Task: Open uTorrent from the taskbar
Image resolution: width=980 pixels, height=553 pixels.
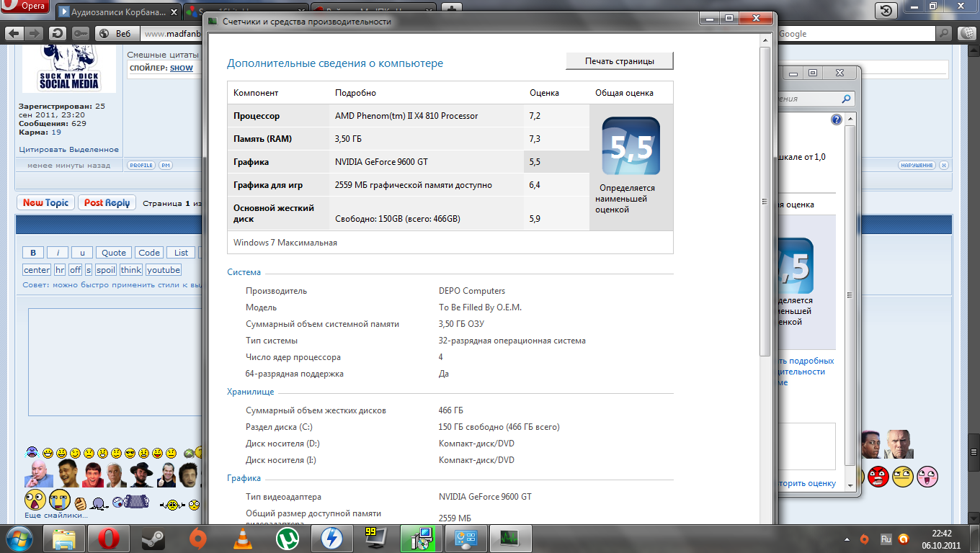Action: (289, 538)
